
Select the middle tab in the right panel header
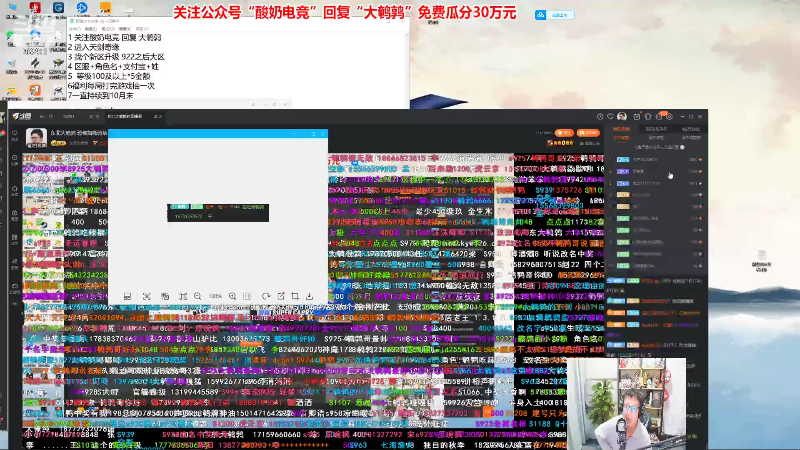(x=656, y=129)
